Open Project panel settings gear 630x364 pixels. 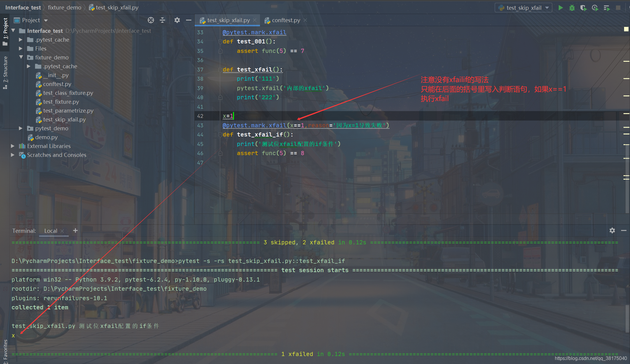(x=177, y=20)
